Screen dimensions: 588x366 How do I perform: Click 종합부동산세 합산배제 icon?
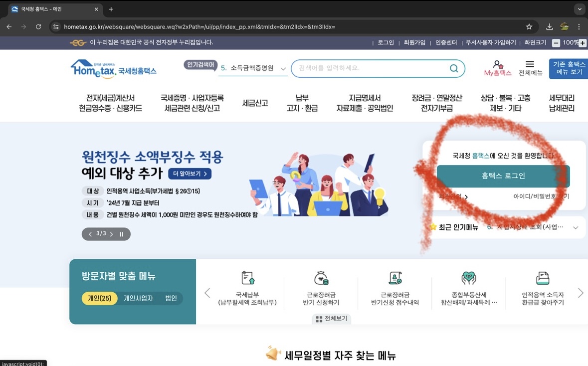pos(469,278)
